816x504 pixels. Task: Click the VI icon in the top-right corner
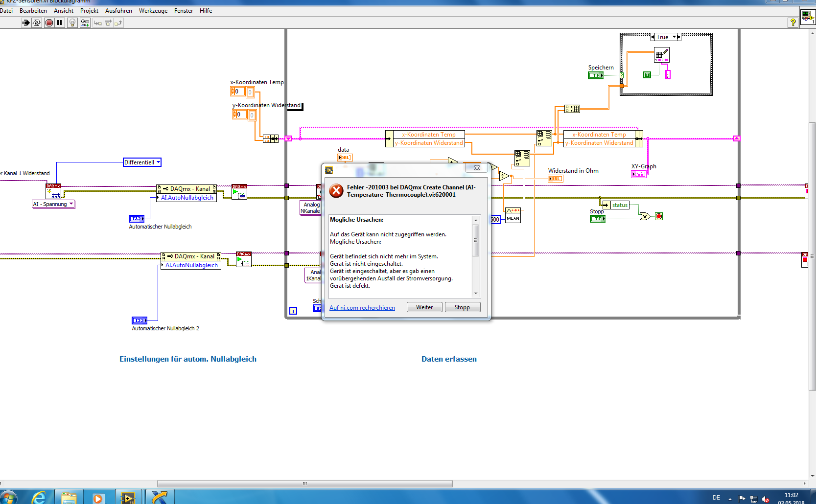[x=808, y=17]
